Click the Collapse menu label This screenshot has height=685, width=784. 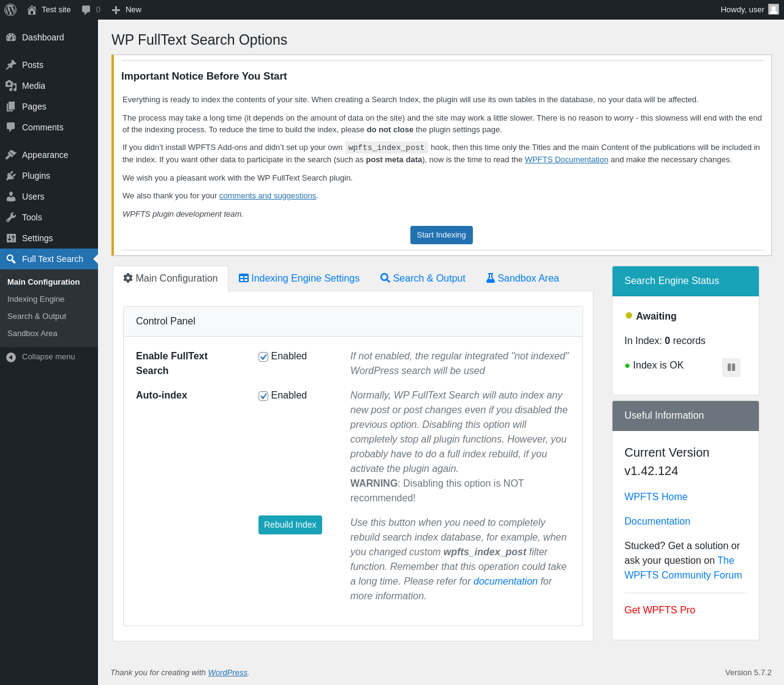click(x=48, y=357)
